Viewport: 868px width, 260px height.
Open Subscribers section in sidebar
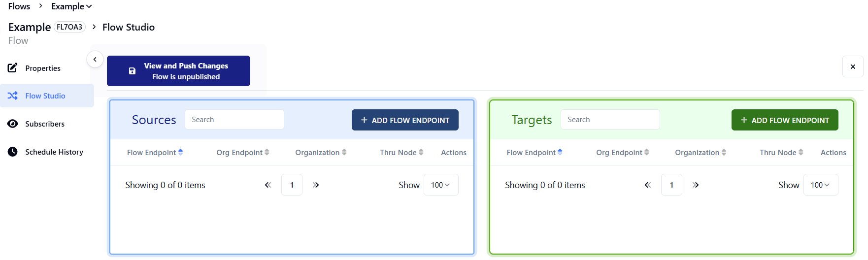pos(45,124)
